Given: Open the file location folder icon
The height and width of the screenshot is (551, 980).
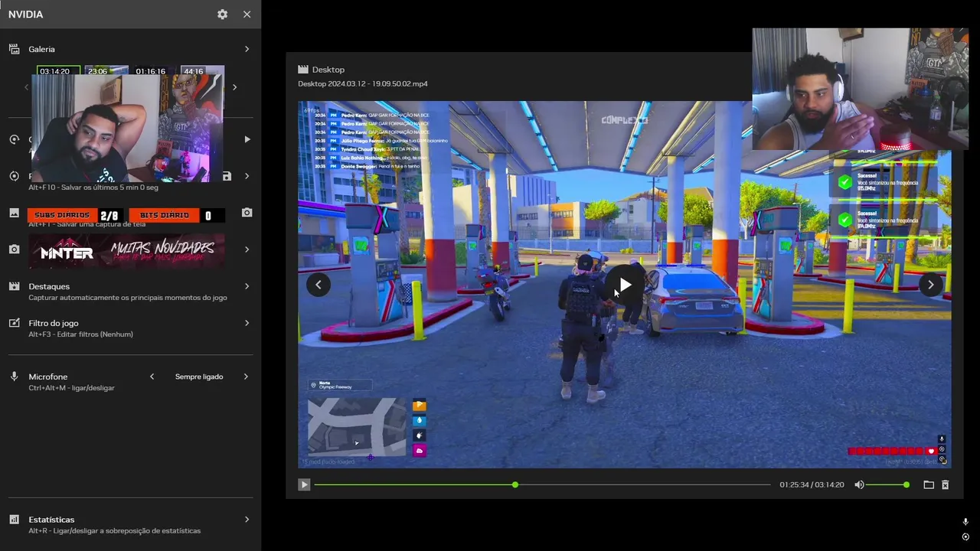Looking at the screenshot, I should [929, 485].
